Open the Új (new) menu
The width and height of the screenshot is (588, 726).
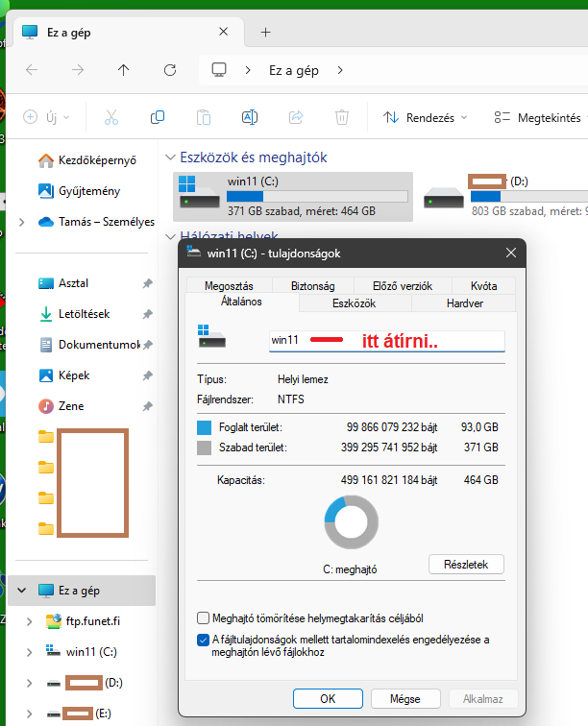tap(46, 117)
